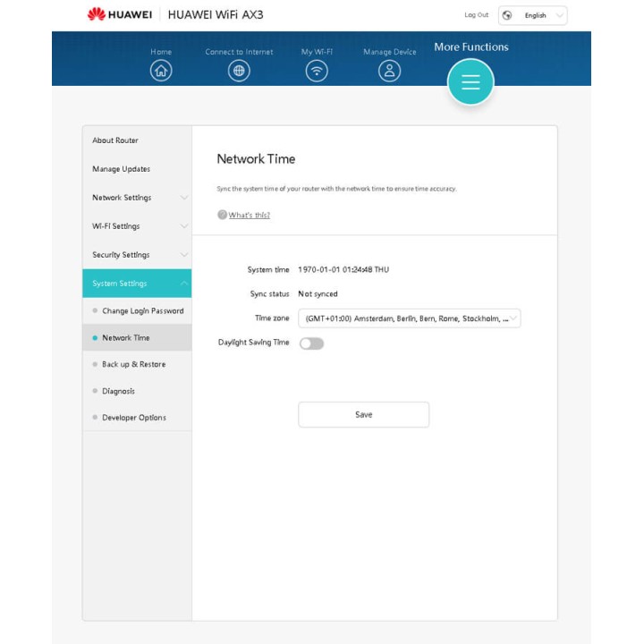
Task: Open Manage Device person icon
Action: [389, 71]
